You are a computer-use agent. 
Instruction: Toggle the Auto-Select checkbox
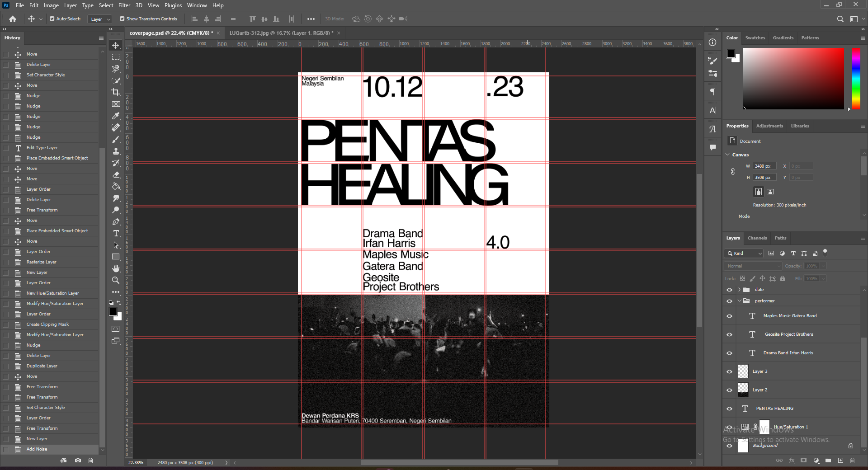click(x=52, y=19)
